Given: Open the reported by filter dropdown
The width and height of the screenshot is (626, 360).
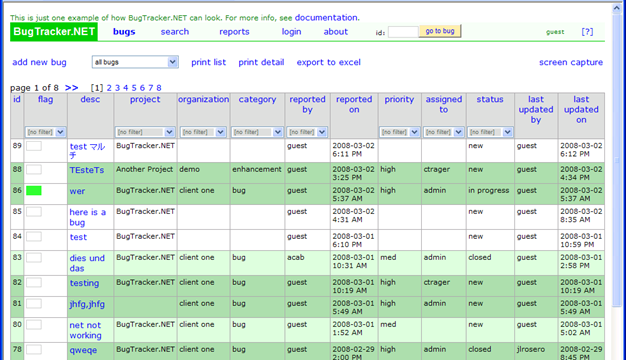Looking at the screenshot, I should click(x=307, y=132).
